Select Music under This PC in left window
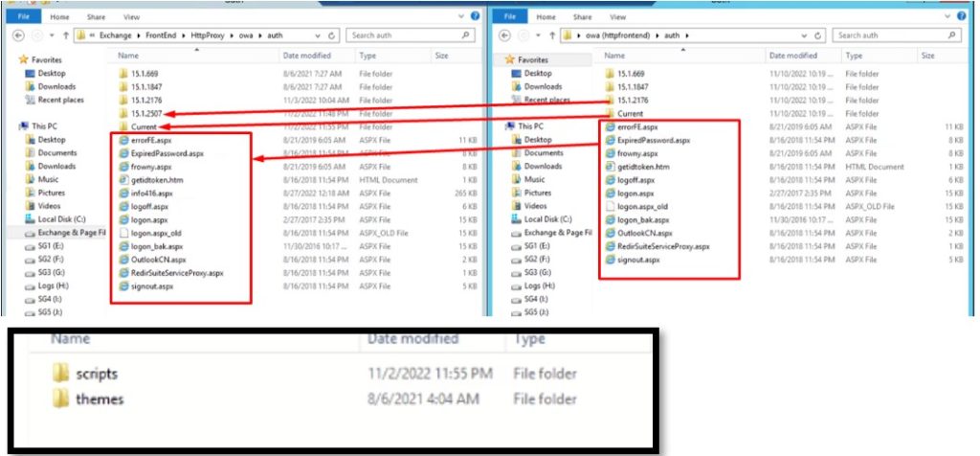980x456 pixels. coord(48,179)
